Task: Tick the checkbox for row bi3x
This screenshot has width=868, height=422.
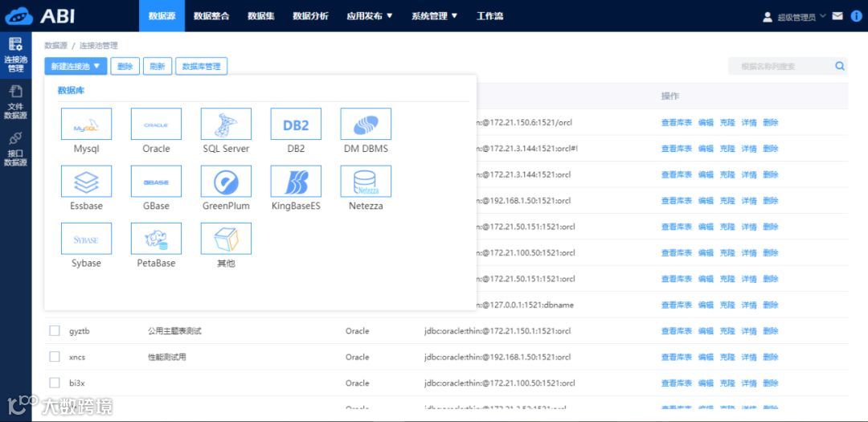Action: coord(55,383)
